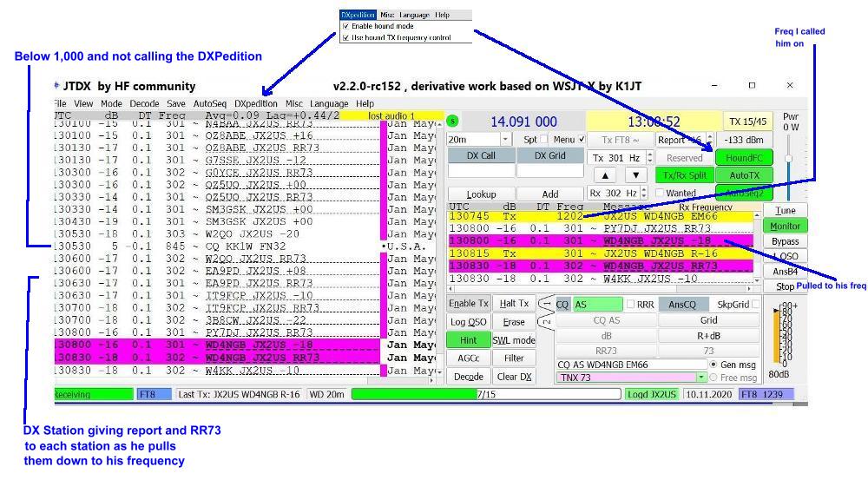Click the Erase button
The image size is (868, 493).
[514, 322]
